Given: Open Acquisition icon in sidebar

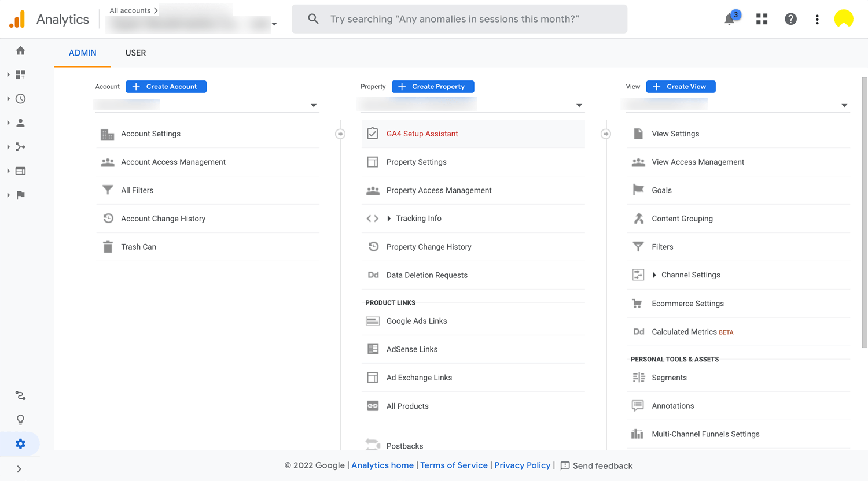Looking at the screenshot, I should click(20, 147).
